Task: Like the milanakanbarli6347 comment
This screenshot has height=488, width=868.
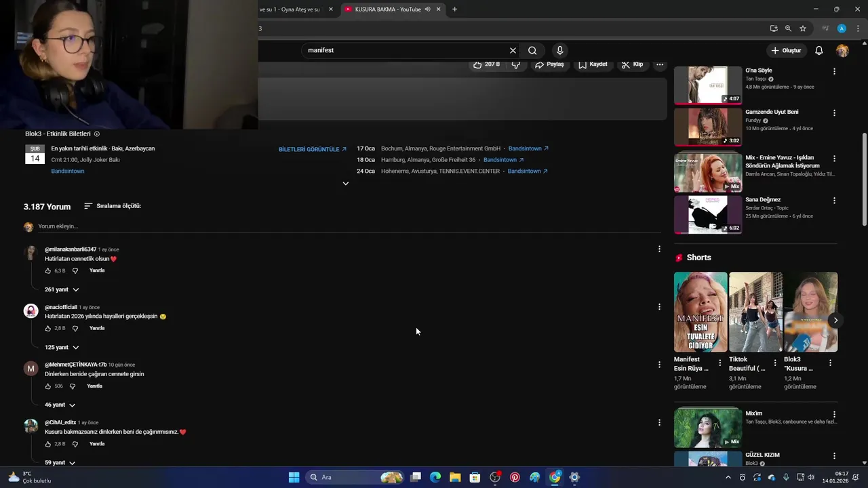Action: click(48, 270)
